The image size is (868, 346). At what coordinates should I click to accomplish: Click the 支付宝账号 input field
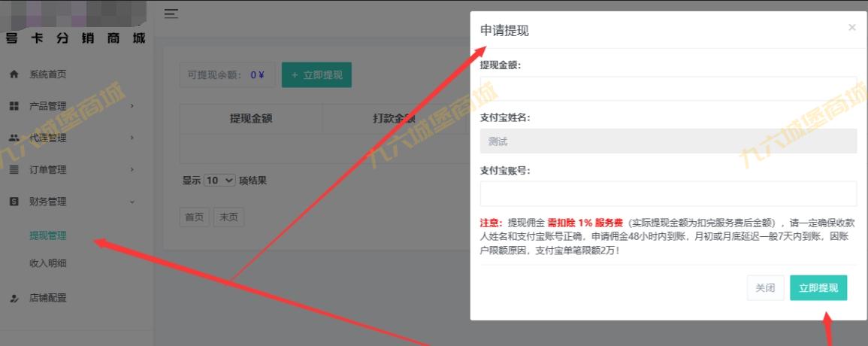pyautogui.click(x=668, y=193)
